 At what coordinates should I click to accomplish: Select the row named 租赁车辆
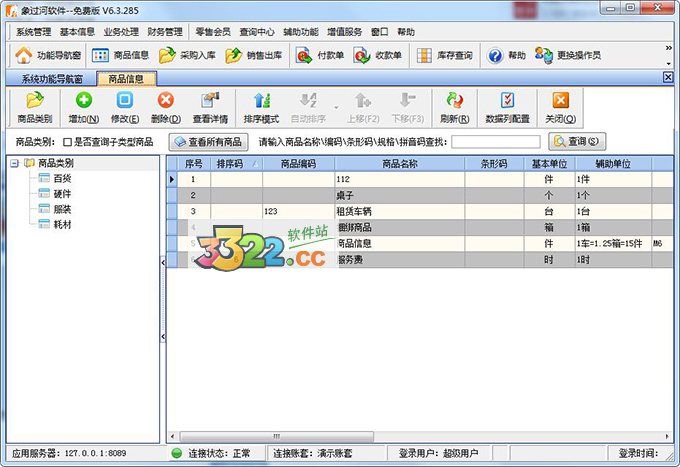point(420,211)
